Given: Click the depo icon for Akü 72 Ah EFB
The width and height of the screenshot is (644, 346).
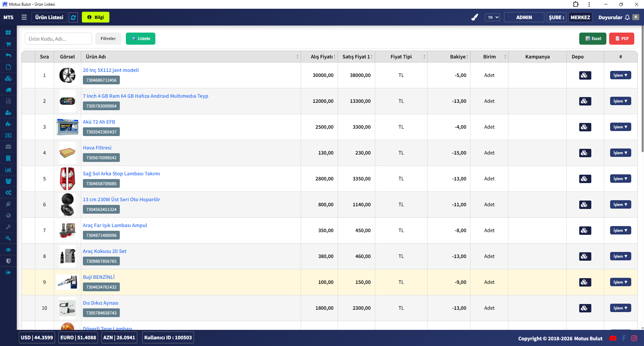Looking at the screenshot, I should point(585,127).
